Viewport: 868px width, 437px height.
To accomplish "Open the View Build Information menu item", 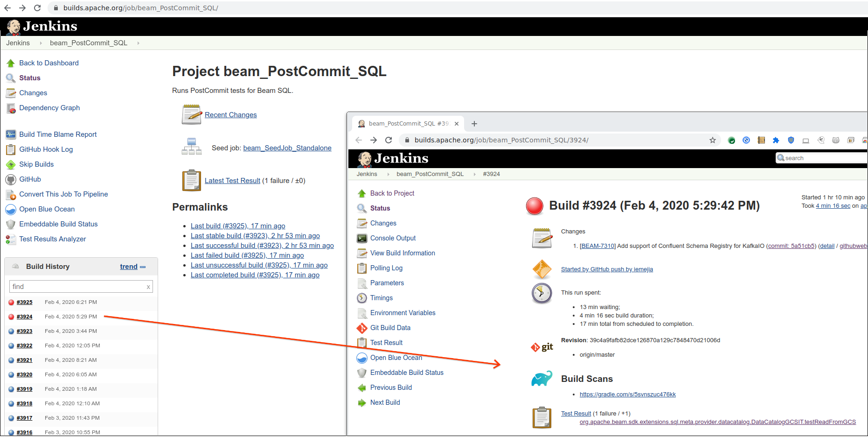I will (403, 253).
